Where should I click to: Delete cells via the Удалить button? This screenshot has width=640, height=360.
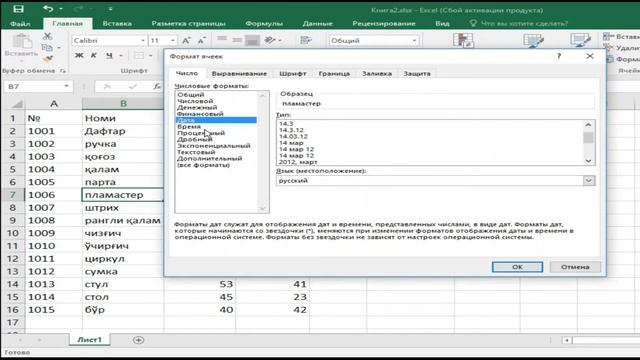(x=621, y=48)
